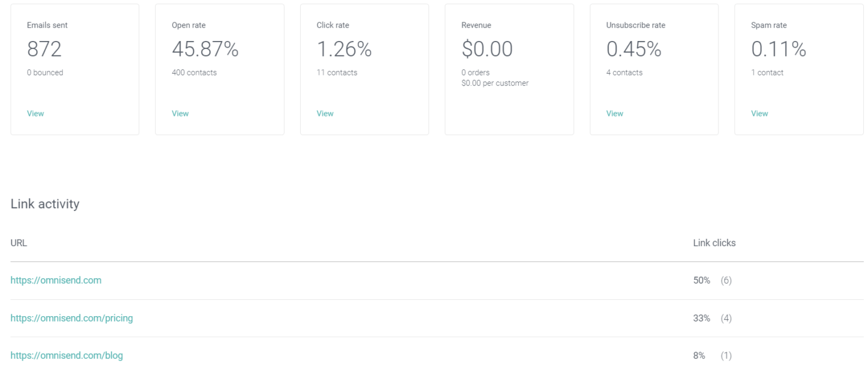
Task: Select View link under Click rate
Action: (x=325, y=113)
